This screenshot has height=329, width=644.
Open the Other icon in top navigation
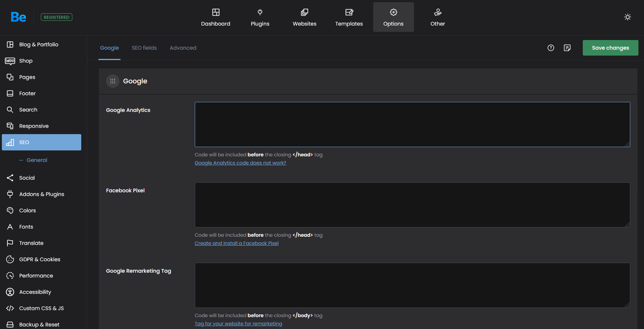(438, 12)
